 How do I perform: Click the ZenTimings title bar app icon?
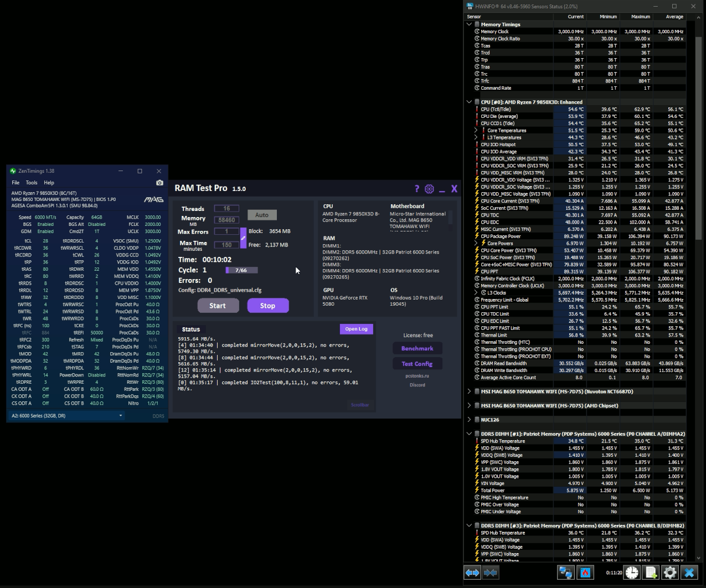click(13, 171)
